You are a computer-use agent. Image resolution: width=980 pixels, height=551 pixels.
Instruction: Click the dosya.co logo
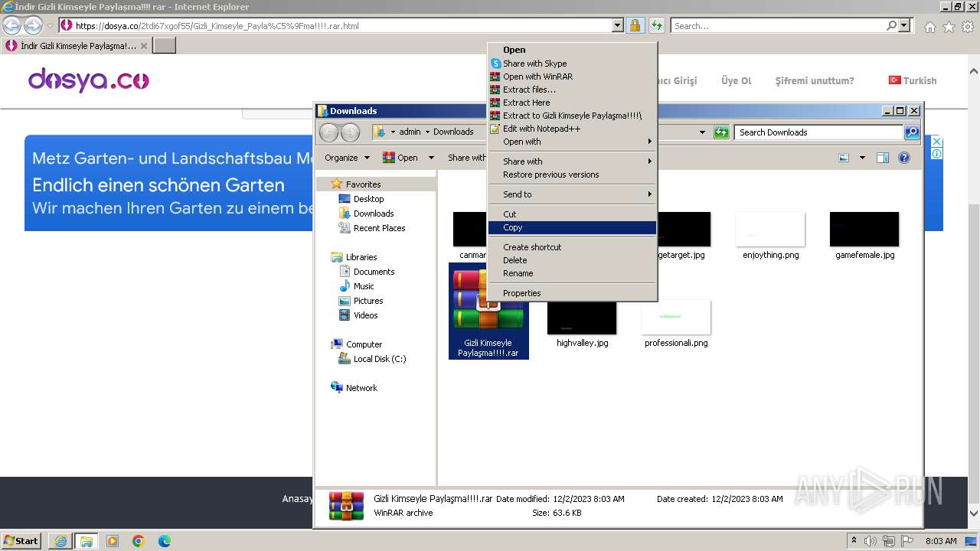pos(89,80)
